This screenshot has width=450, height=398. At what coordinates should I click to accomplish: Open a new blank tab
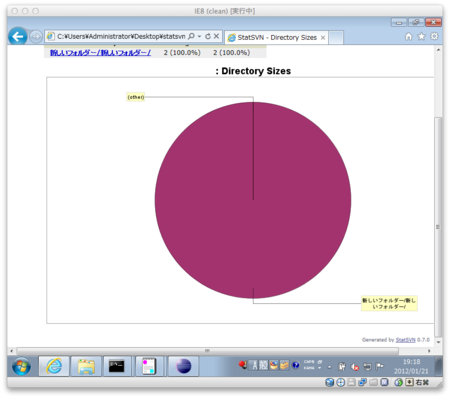click(x=336, y=38)
